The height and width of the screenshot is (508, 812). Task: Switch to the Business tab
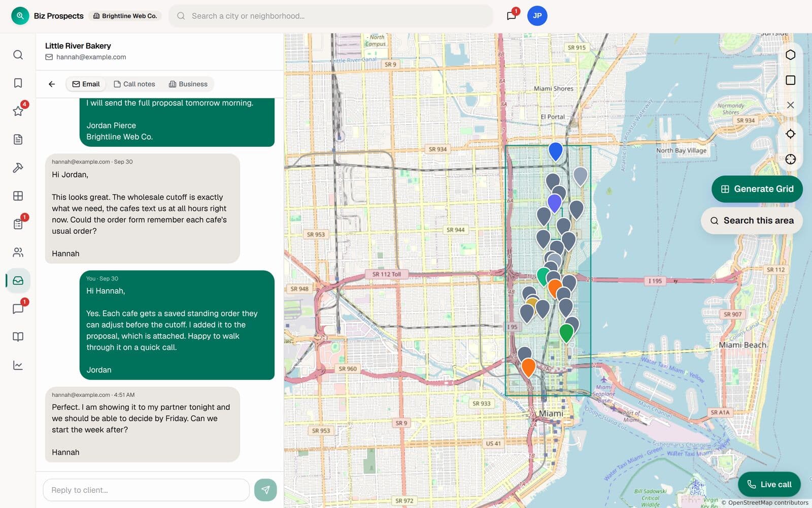(x=188, y=84)
